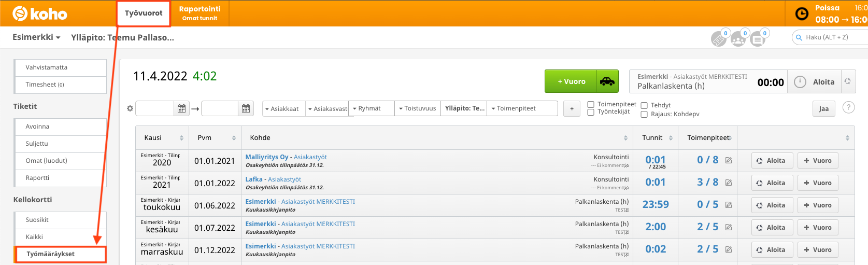Viewport: 868px width, 265px height.
Task: Edit comment icon in Malliyritys Oy row
Action: tap(627, 166)
